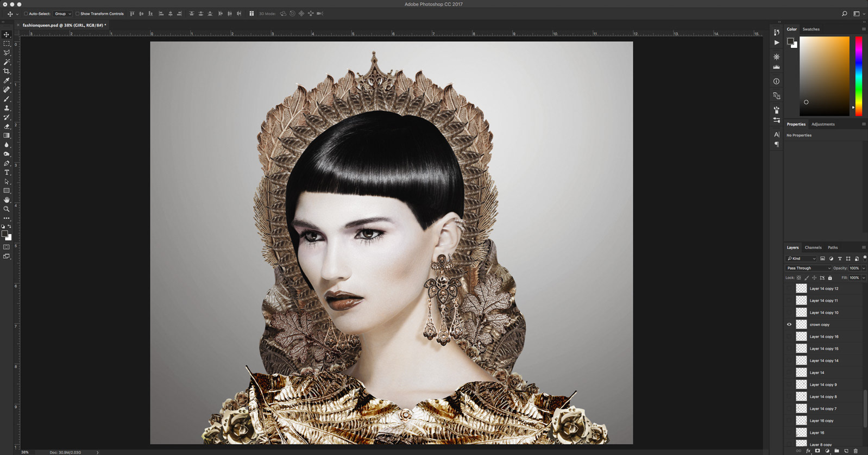Add a layer mask from Layers footer
Screen dimensions: 868x455
(817, 451)
